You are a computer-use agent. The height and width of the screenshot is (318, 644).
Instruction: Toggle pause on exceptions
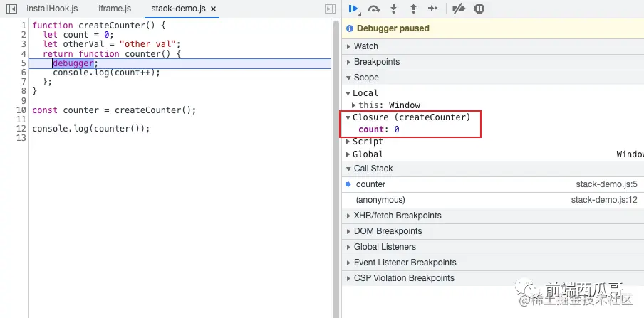tap(479, 9)
